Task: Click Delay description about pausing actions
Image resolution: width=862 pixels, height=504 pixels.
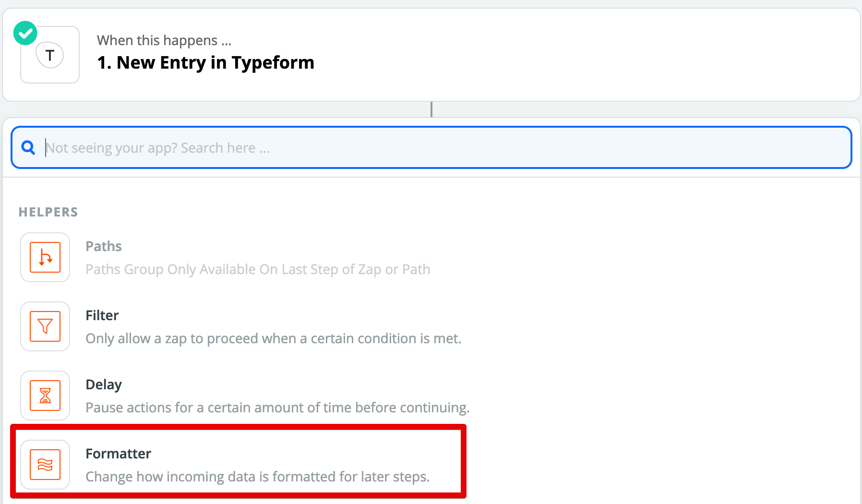Action: click(277, 408)
